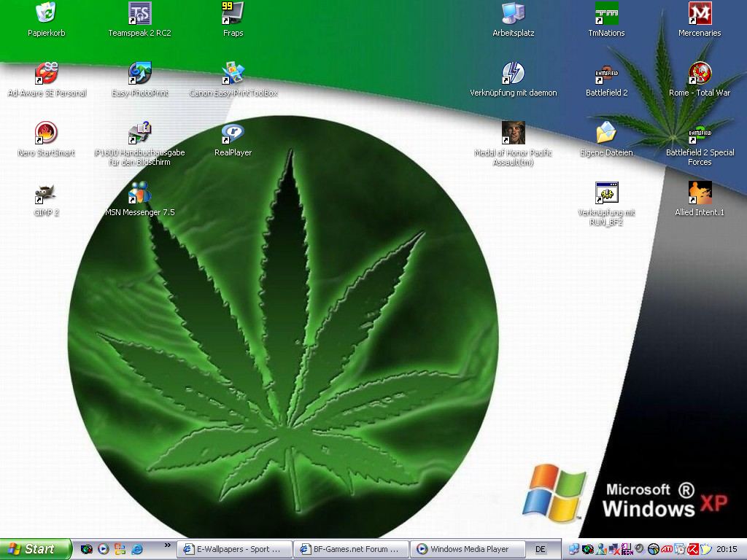The image size is (747, 560).
Task: Launch the Fraps desktop shortcut
Action: coord(233,20)
